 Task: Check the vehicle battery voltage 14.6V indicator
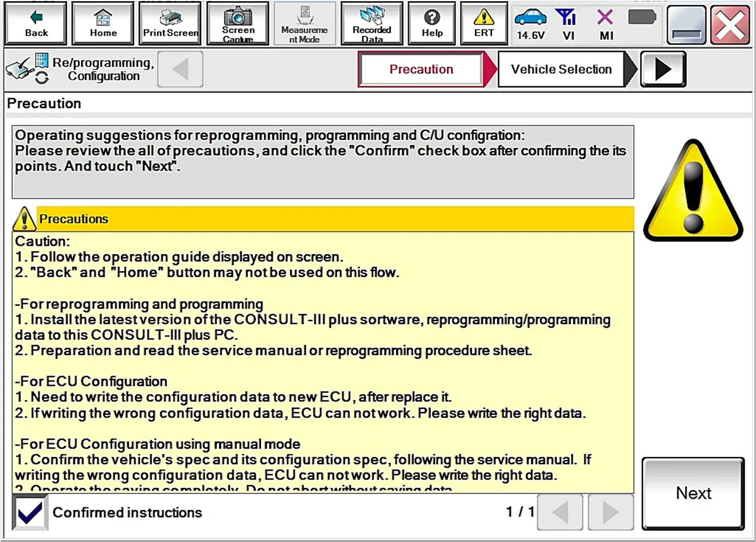(x=530, y=25)
